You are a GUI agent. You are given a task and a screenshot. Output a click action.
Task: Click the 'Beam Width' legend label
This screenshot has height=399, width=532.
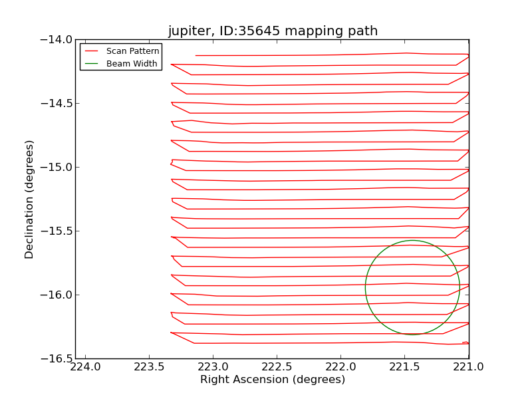[132, 63]
